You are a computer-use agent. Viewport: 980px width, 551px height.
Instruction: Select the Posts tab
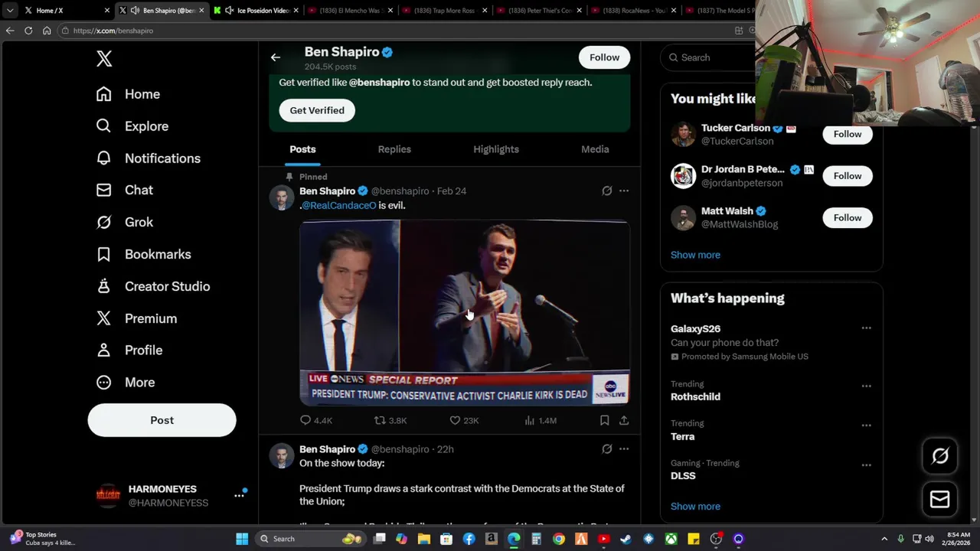pos(302,149)
